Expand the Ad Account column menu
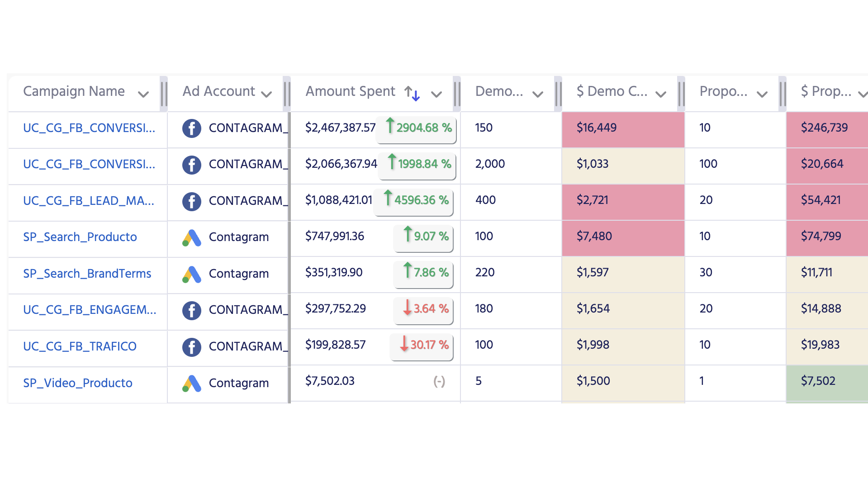Image resolution: width=868 pixels, height=488 pixels. point(267,94)
